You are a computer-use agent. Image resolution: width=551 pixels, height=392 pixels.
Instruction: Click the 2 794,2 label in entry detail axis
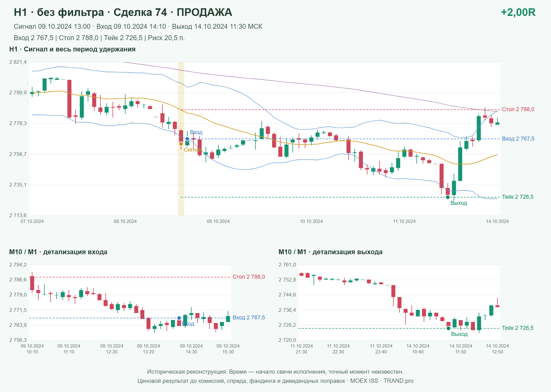coord(18,265)
